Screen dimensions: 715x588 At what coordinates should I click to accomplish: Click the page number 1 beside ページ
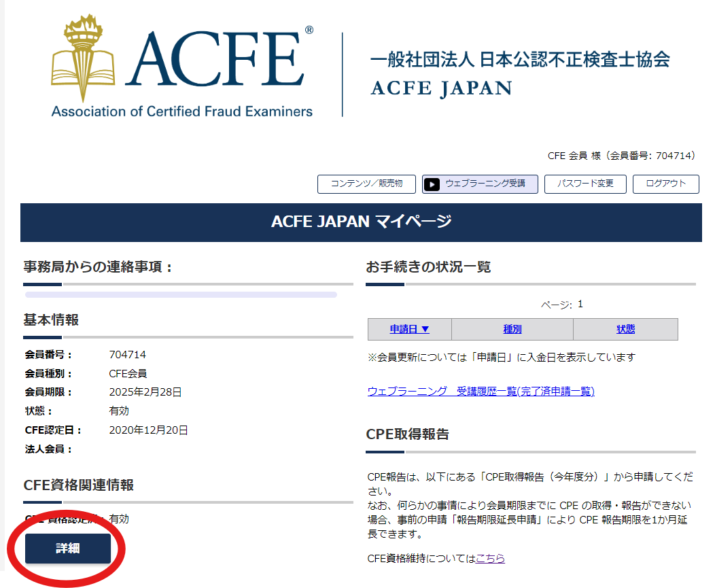(580, 305)
